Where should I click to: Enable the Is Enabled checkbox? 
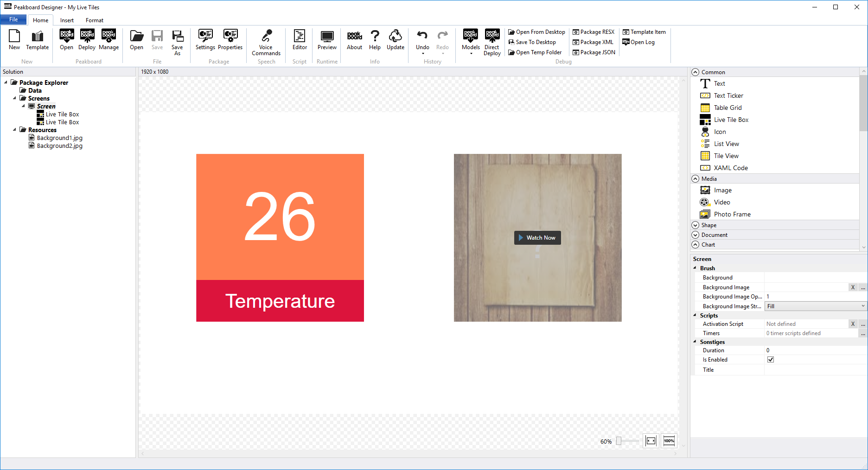tap(771, 359)
